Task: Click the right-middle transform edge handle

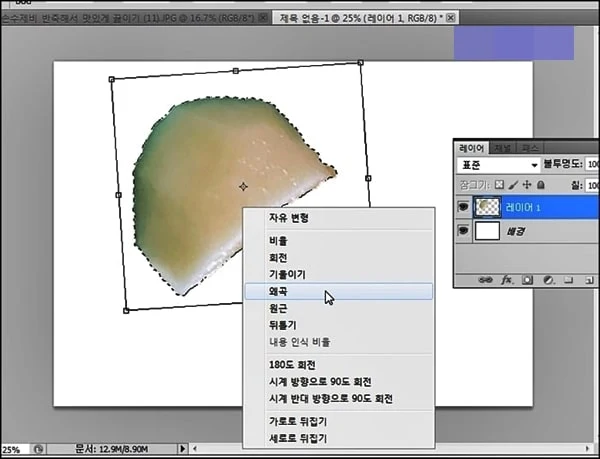Action: click(368, 178)
